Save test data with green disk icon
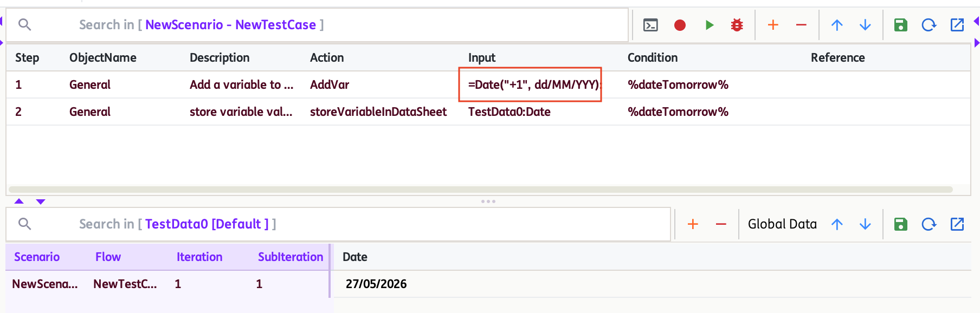Viewport: 980px width, 313px height. click(900, 224)
